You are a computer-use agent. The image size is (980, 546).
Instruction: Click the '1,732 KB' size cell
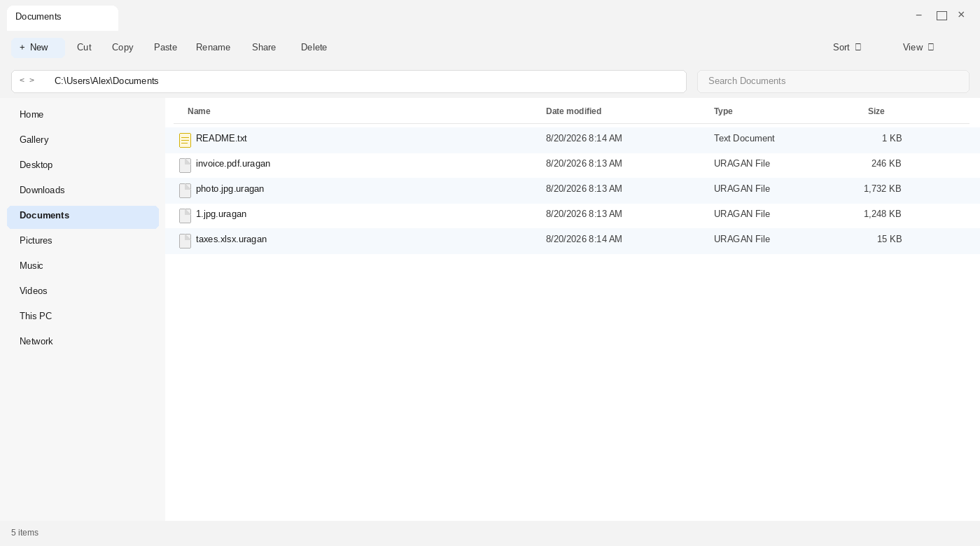[883, 189]
